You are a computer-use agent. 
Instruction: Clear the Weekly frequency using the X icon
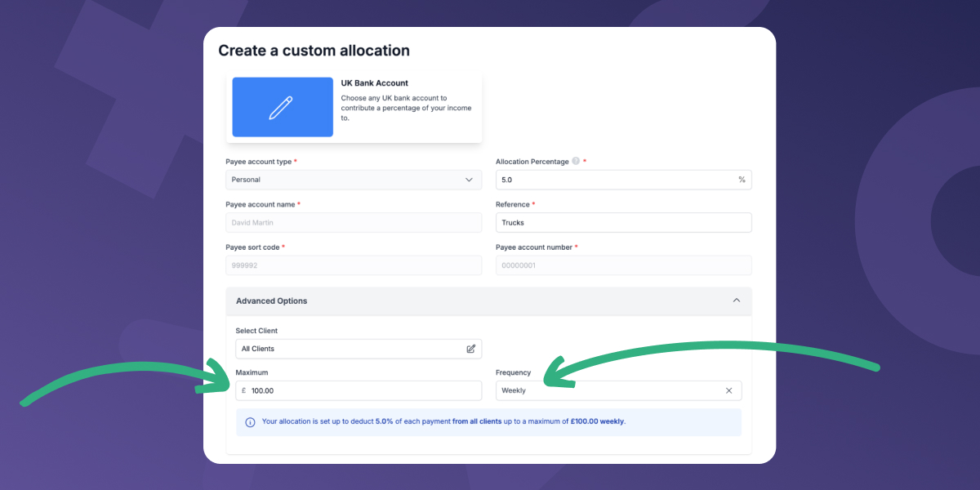728,390
